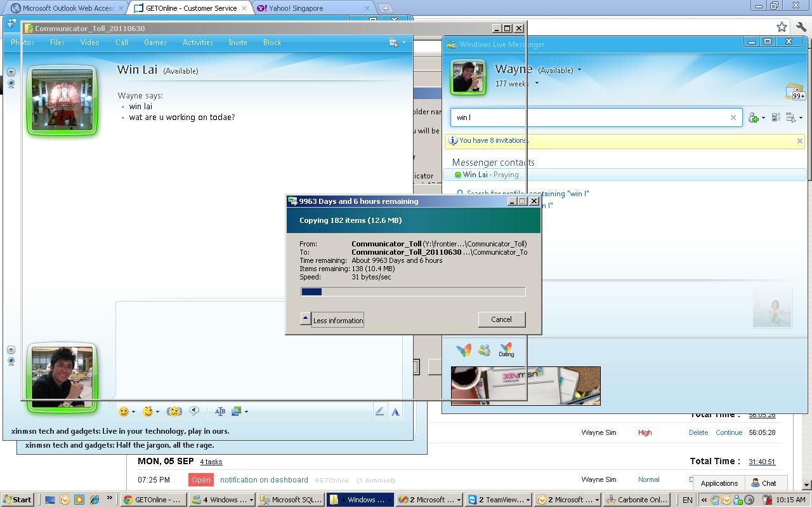
Task: Expand the Messenger show menu dropdown arrow
Action: [801, 118]
